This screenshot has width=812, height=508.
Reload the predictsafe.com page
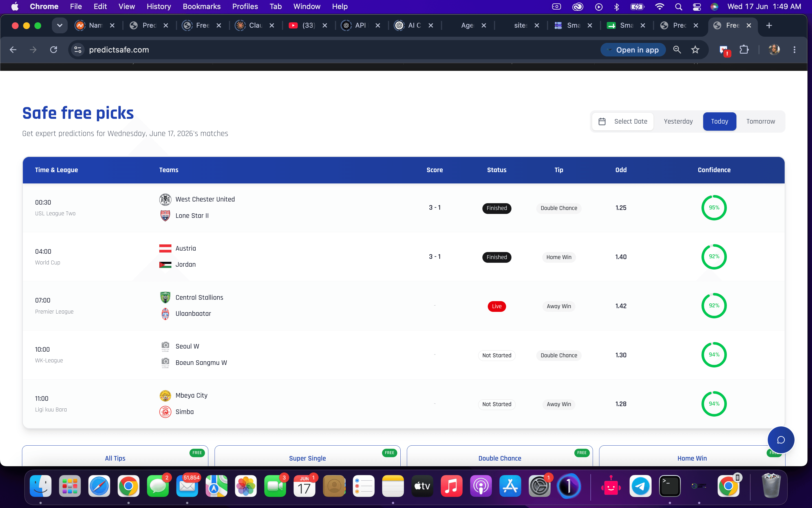tap(54, 50)
